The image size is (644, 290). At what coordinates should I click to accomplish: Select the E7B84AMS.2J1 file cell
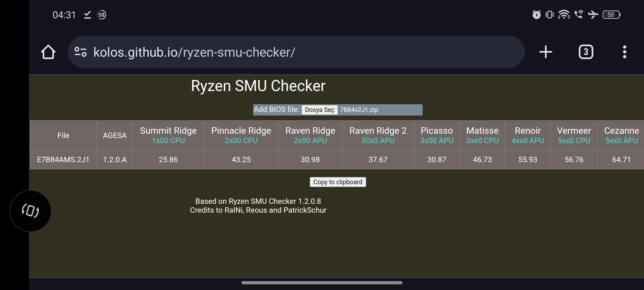(63, 160)
